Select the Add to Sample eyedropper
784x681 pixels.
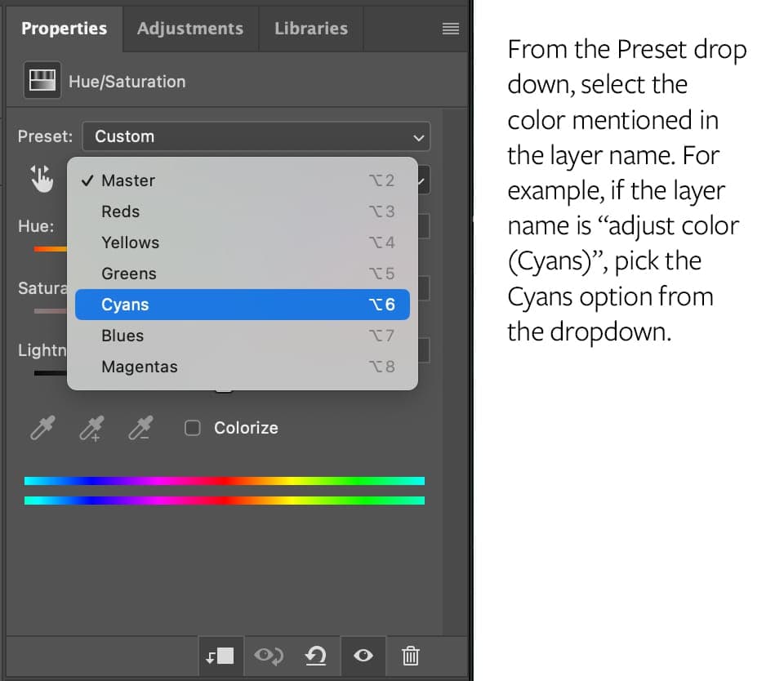click(93, 428)
